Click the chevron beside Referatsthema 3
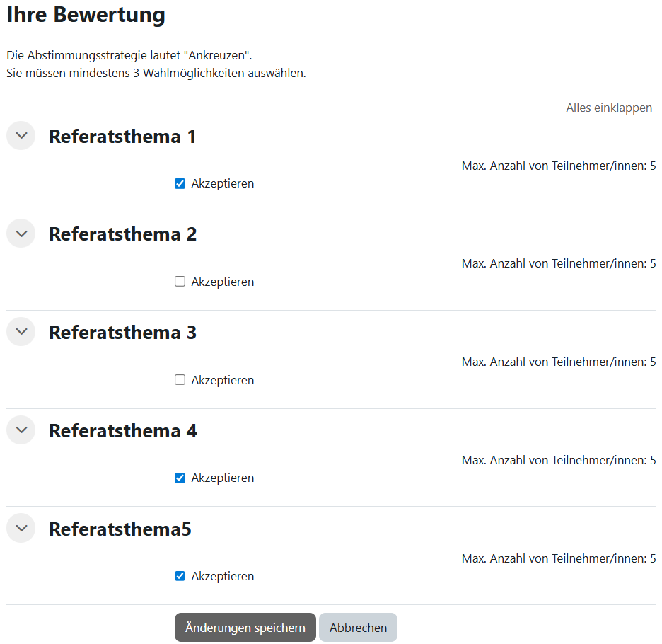The height and width of the screenshot is (644, 662). pyautogui.click(x=21, y=332)
